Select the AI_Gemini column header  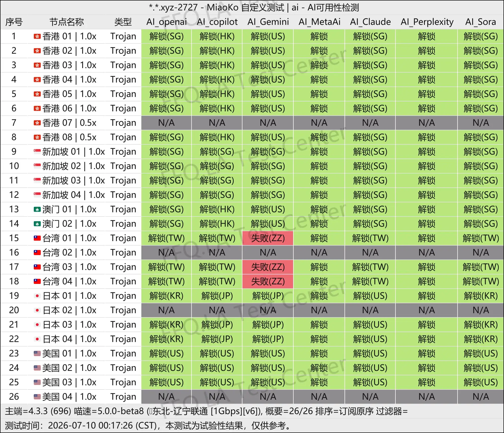click(268, 22)
